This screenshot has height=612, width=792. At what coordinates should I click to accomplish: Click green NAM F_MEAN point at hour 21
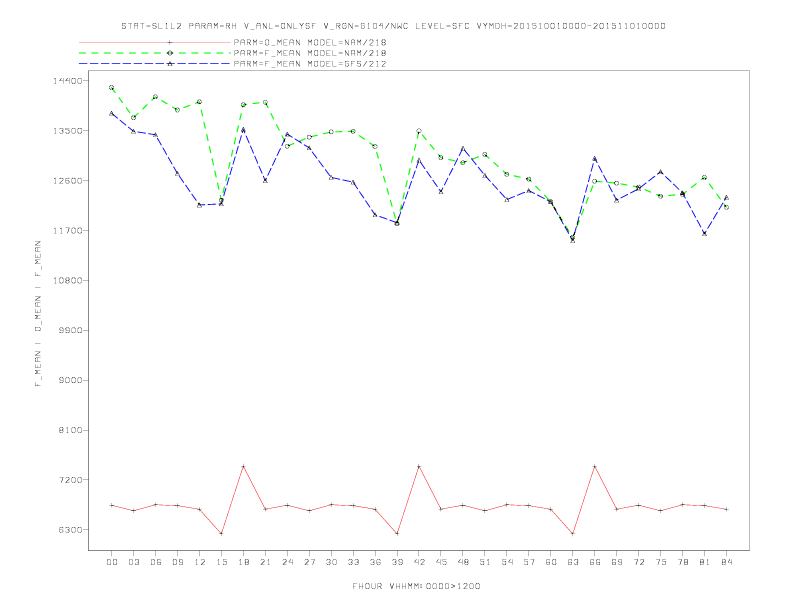[x=265, y=103]
